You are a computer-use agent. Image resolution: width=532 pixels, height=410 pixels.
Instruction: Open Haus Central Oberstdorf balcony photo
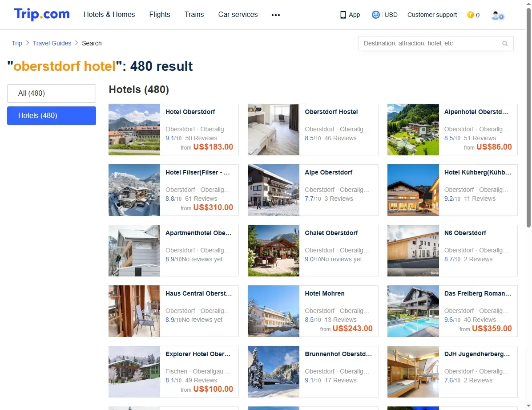134,311
